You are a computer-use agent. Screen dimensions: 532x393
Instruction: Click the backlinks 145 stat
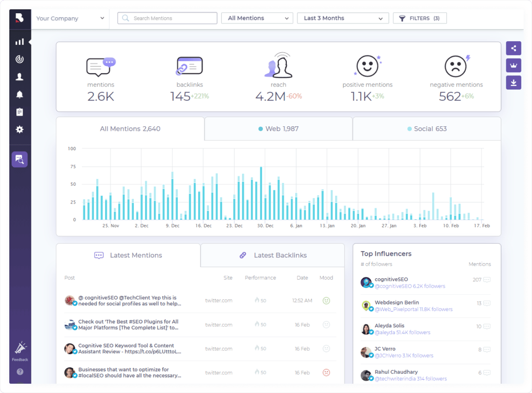pos(190,79)
